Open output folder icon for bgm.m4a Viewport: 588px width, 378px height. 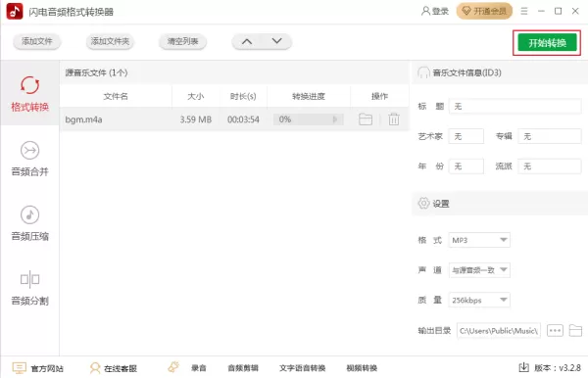tap(366, 119)
